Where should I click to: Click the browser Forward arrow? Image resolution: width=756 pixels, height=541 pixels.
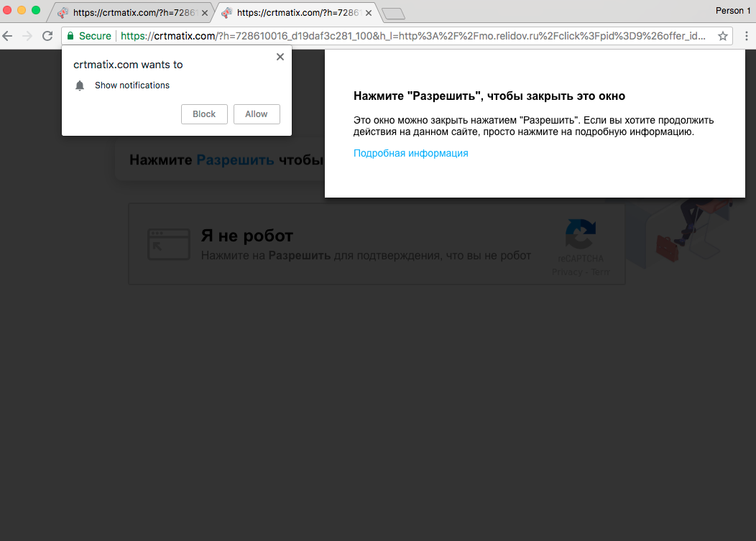click(27, 36)
